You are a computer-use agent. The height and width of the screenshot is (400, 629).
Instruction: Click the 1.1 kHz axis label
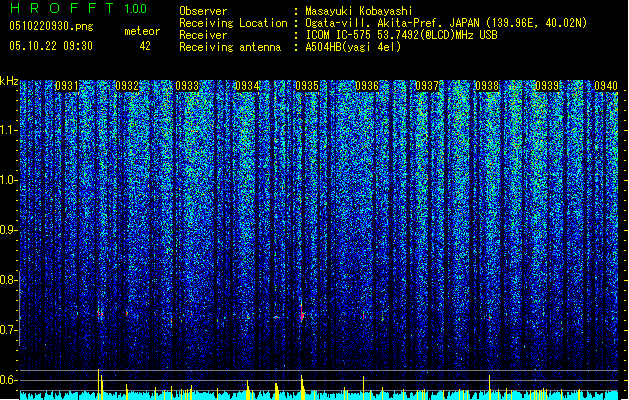(x=8, y=130)
